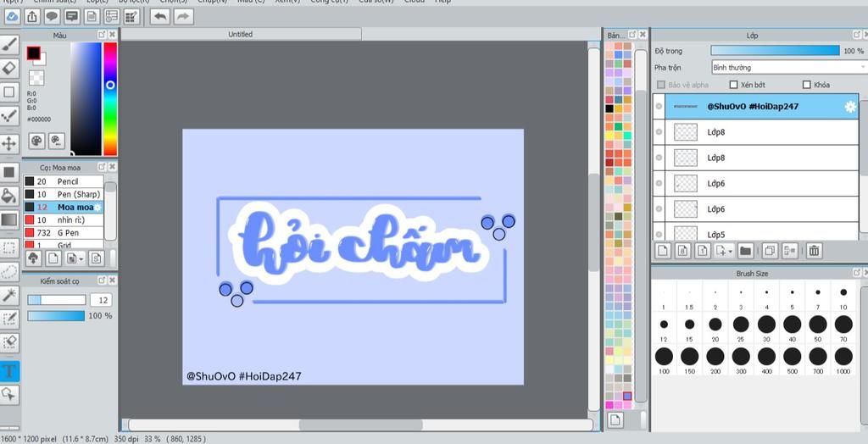
Task: Click the delete layer trash icon
Action: pos(814,250)
